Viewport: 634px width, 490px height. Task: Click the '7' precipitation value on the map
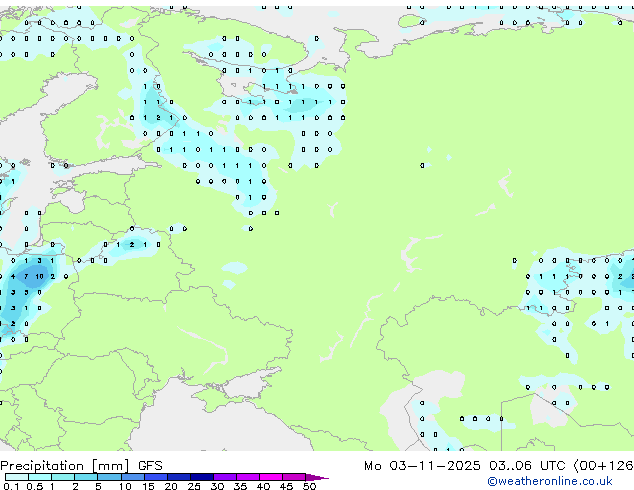point(26,277)
